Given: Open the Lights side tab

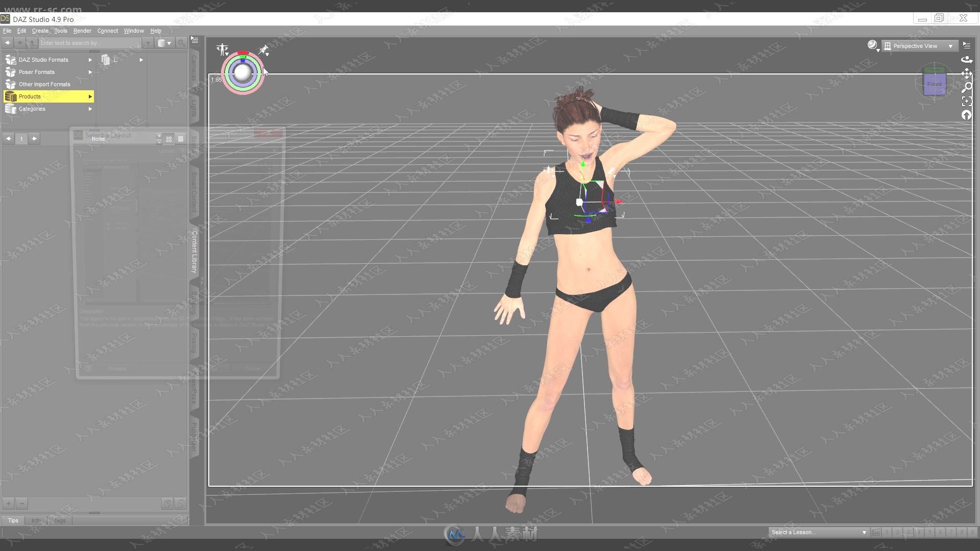Looking at the screenshot, I should tap(194, 108).
